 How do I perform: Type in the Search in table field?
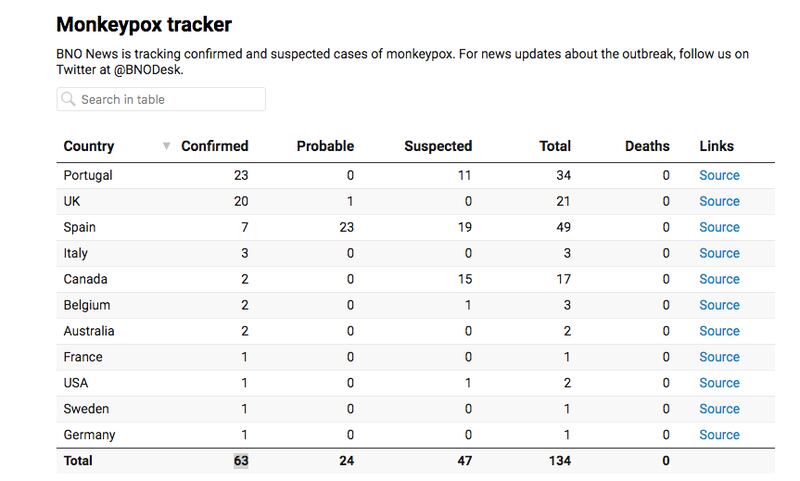(170, 99)
